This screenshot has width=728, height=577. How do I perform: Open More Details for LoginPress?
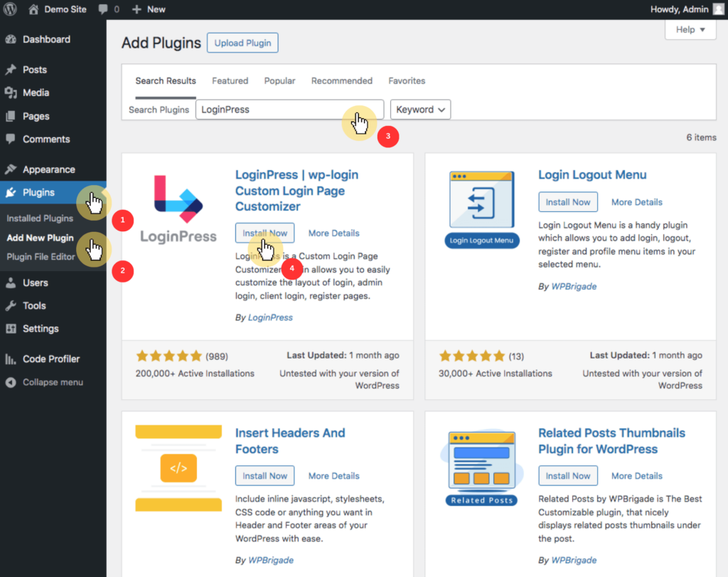click(x=334, y=233)
